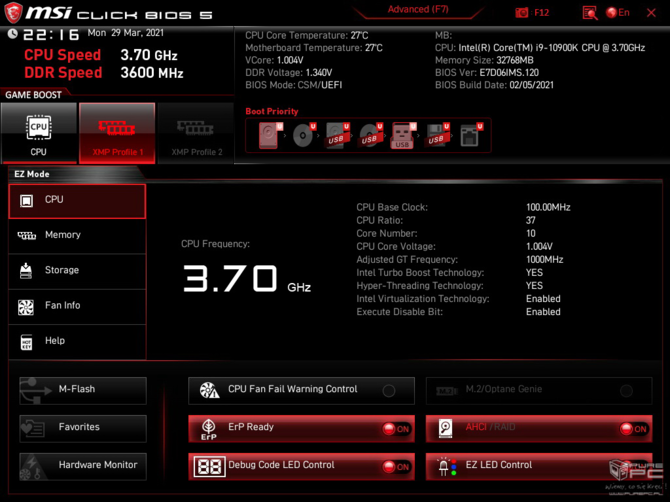
Task: Enable the CPU Game Boost button
Action: coord(39,133)
